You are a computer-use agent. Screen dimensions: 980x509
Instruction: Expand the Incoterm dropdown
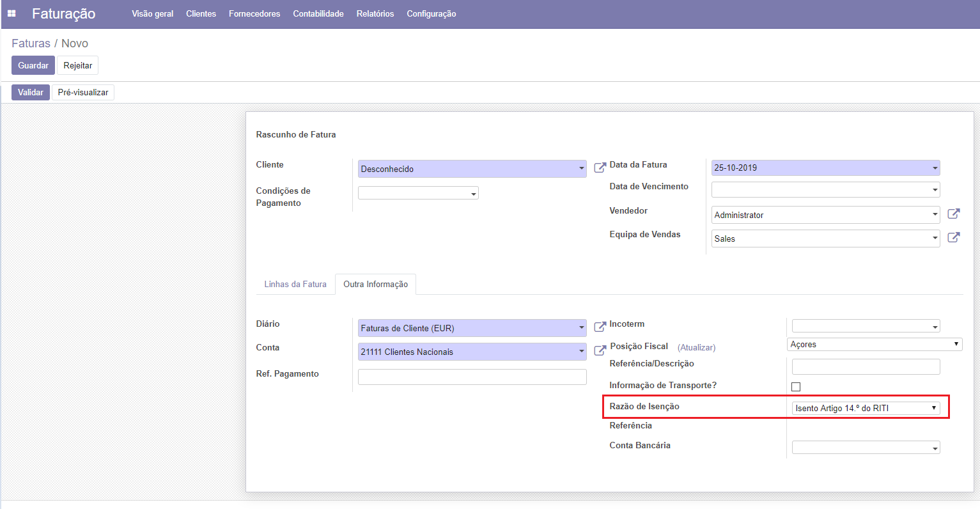pyautogui.click(x=866, y=326)
